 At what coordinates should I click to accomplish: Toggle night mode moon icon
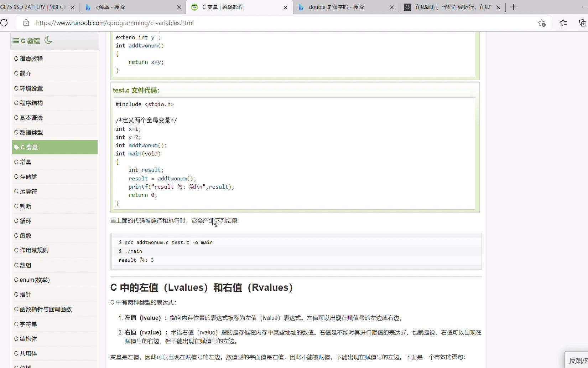coord(48,40)
